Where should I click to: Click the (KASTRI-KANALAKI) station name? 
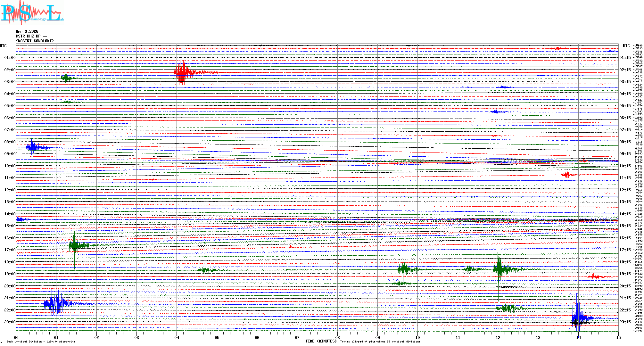pyautogui.click(x=35, y=41)
